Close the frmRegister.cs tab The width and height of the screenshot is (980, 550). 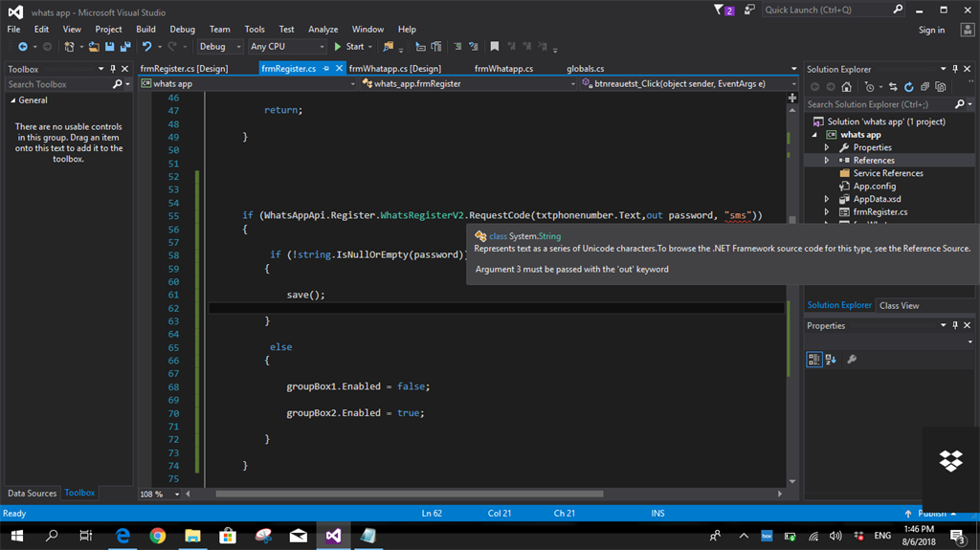340,69
